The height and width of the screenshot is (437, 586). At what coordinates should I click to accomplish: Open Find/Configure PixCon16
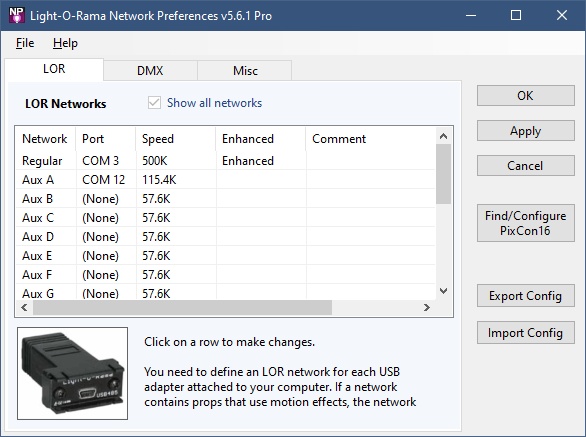pyautogui.click(x=525, y=223)
